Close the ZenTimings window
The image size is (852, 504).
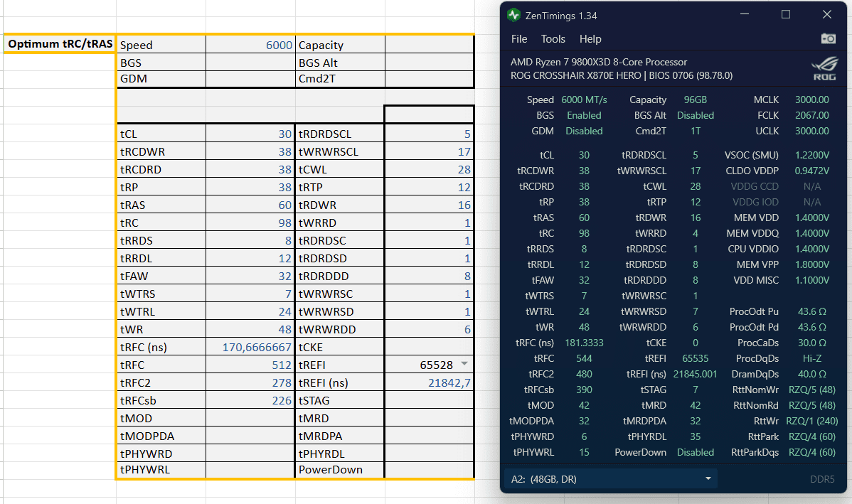[x=827, y=15]
